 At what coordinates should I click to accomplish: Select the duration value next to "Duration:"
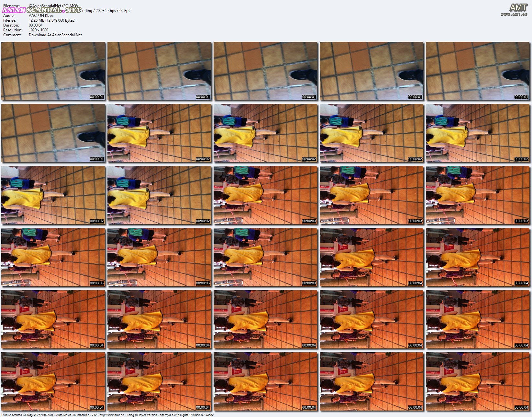pos(36,25)
